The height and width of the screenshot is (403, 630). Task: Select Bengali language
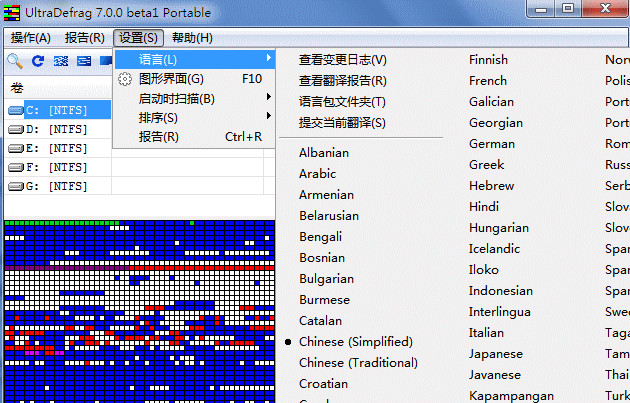click(321, 237)
